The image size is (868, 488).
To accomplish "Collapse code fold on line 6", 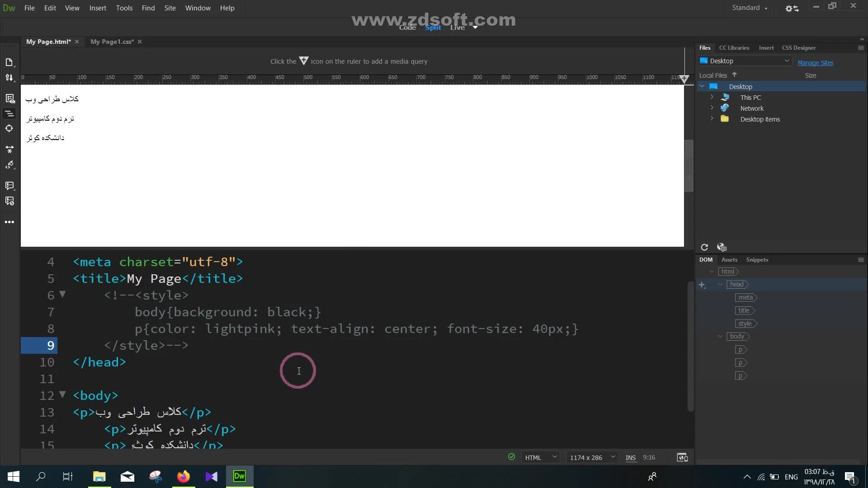I will (x=62, y=294).
